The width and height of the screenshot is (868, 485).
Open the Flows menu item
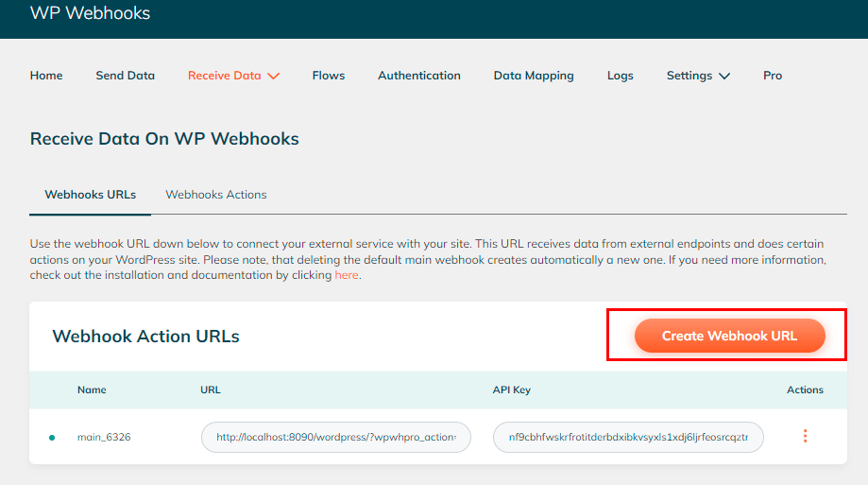pyautogui.click(x=329, y=76)
